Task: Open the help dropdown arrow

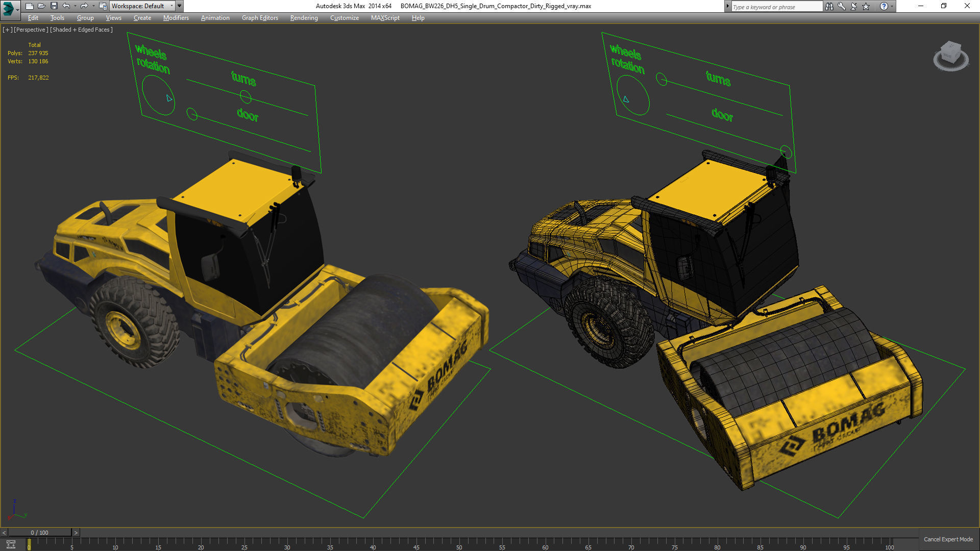Action: [892, 6]
